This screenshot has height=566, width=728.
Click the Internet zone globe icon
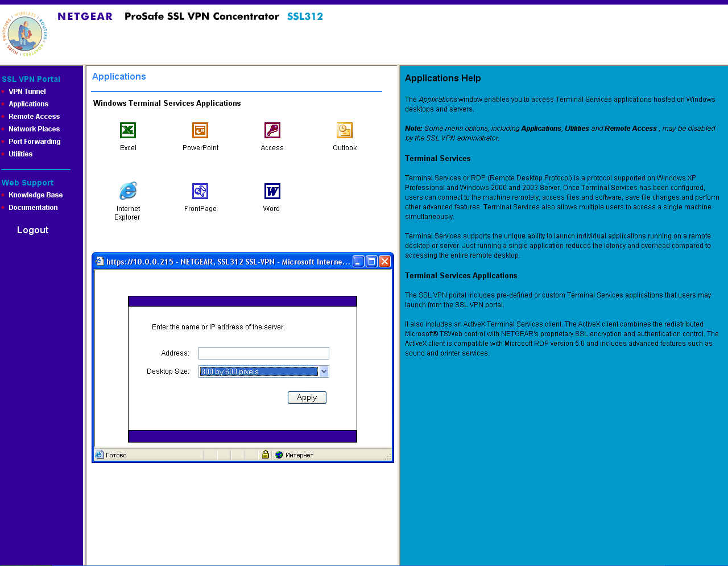pos(279,455)
